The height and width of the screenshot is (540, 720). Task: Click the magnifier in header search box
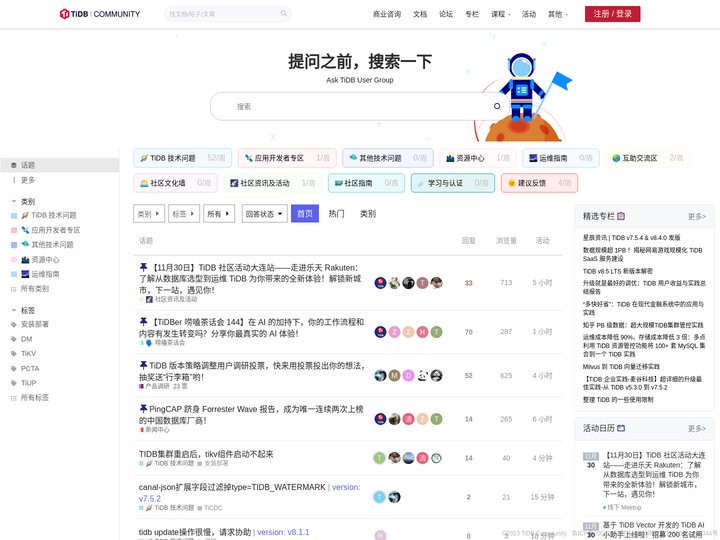coord(284,13)
